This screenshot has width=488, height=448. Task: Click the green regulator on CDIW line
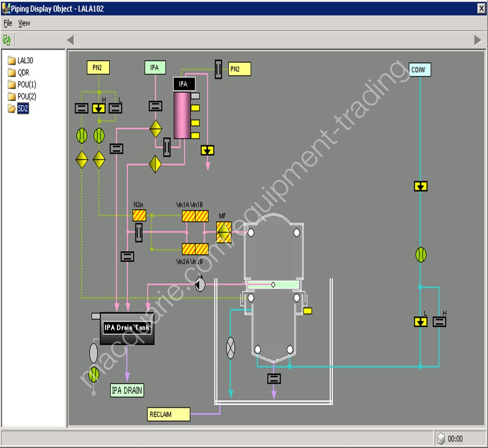tap(421, 255)
